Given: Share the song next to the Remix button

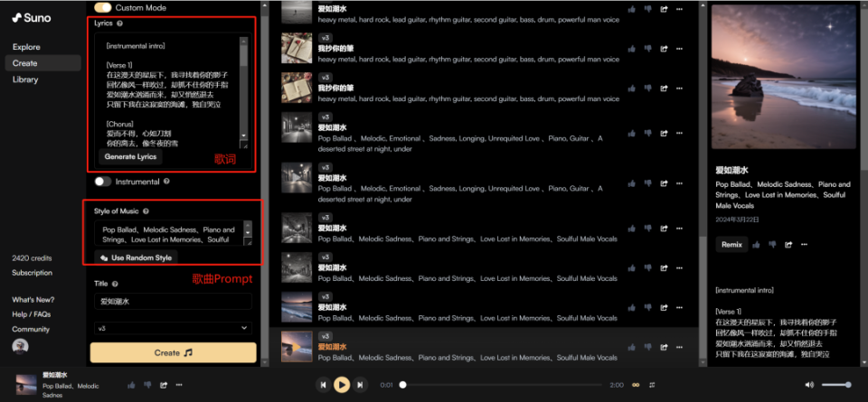Looking at the screenshot, I should tap(788, 244).
